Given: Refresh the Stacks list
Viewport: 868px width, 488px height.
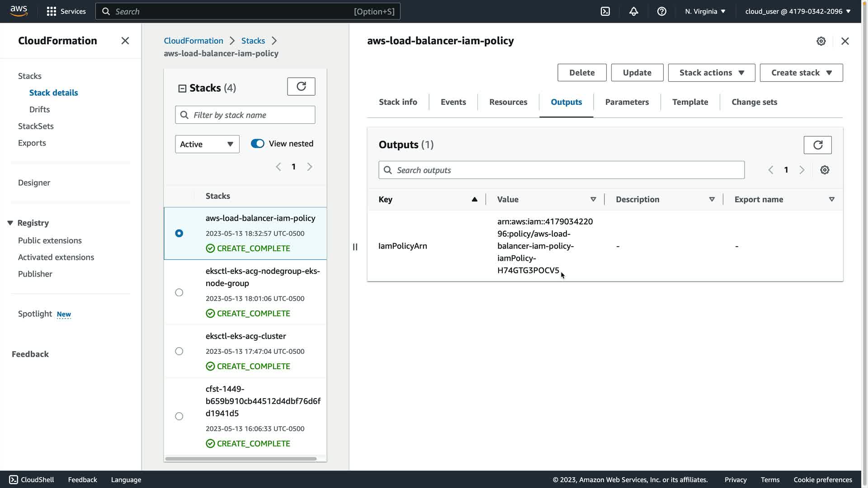Looking at the screenshot, I should [x=301, y=86].
